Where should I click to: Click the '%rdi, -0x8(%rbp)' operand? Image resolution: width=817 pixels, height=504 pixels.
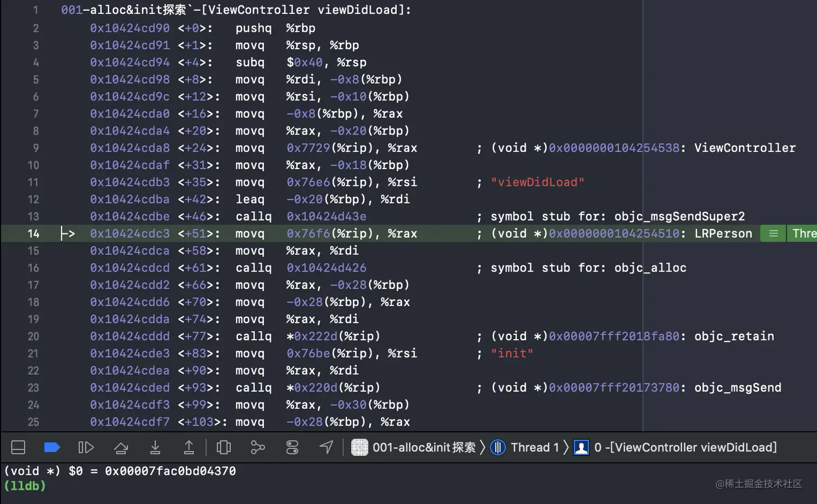pyautogui.click(x=344, y=79)
